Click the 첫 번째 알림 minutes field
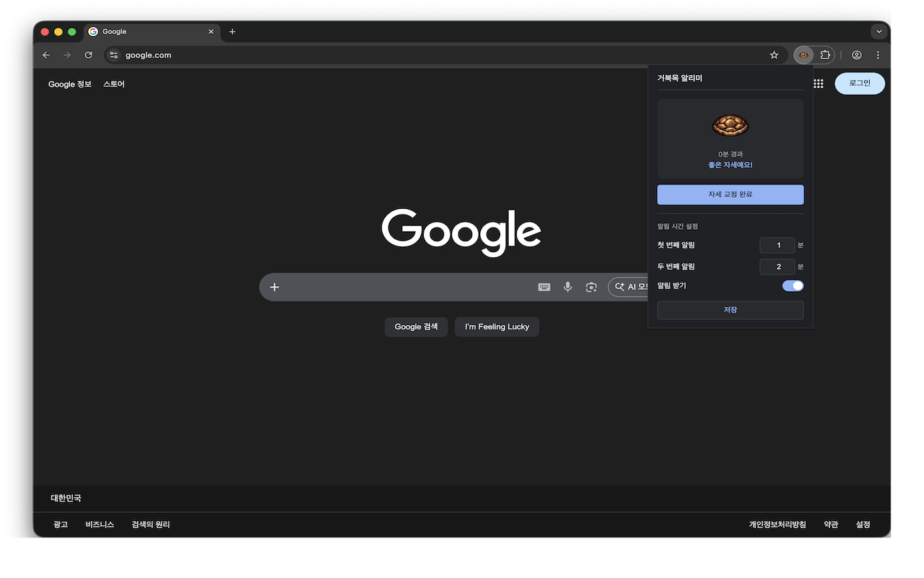 point(777,245)
